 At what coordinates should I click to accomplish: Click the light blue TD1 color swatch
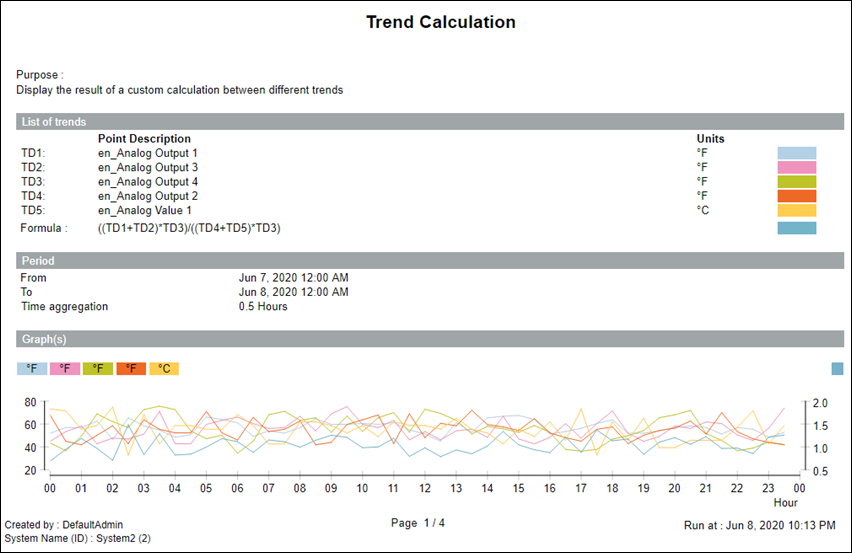[x=796, y=153]
